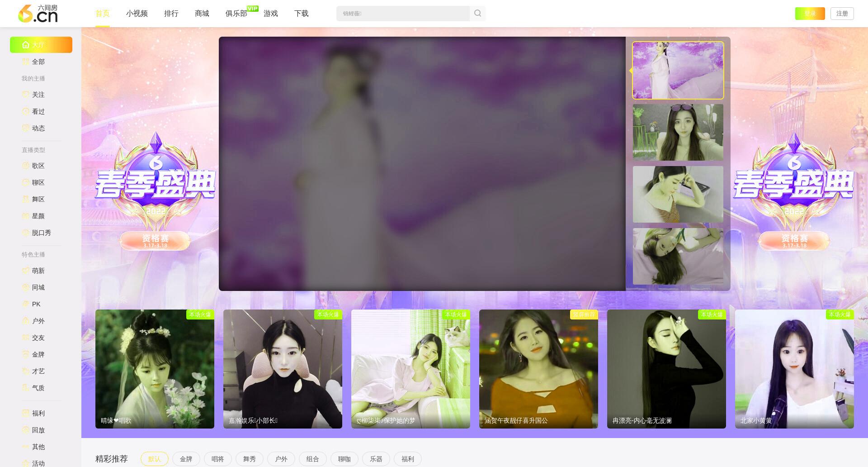Select the sunglasses-on-head stream thumbnail
This screenshot has height=467, width=868.
click(678, 132)
